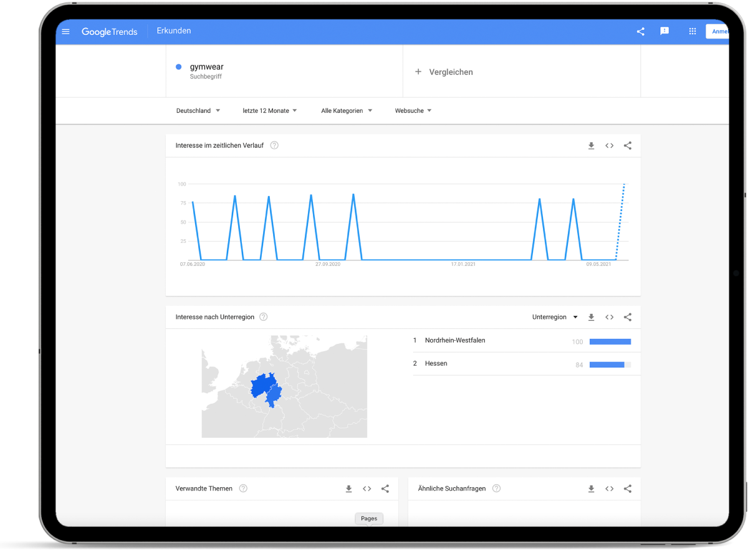Open the hamburger main menu
The width and height of the screenshot is (748, 560).
(65, 32)
